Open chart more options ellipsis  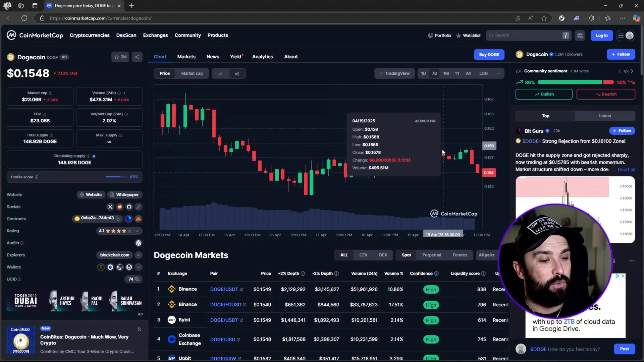pyautogui.click(x=499, y=73)
